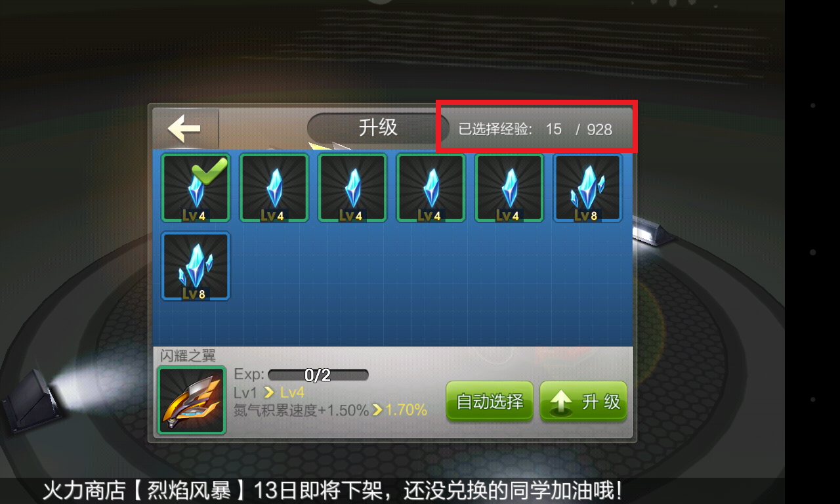Click the 已选择经验 15 / 928 counter
Screen dimensions: 840x504
(535, 129)
